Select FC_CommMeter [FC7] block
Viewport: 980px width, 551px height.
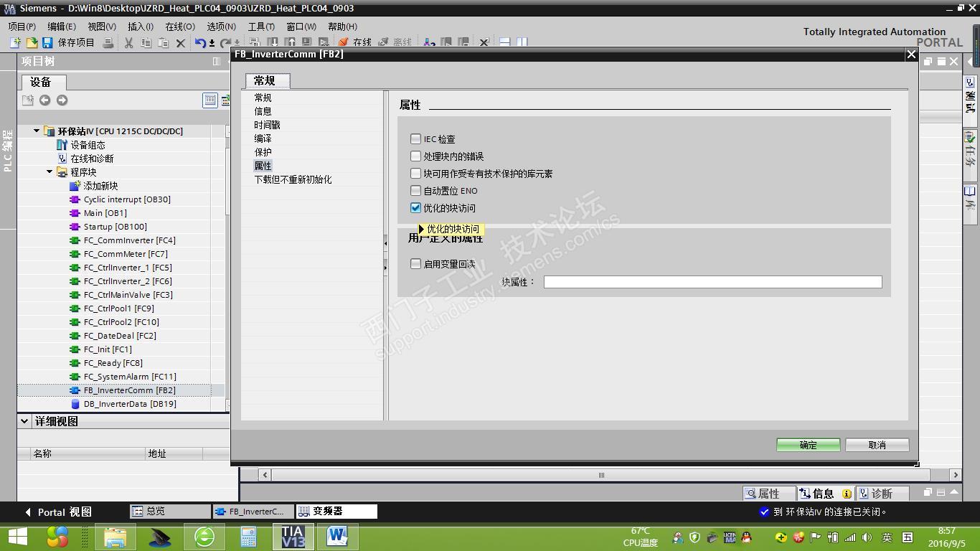click(x=126, y=254)
